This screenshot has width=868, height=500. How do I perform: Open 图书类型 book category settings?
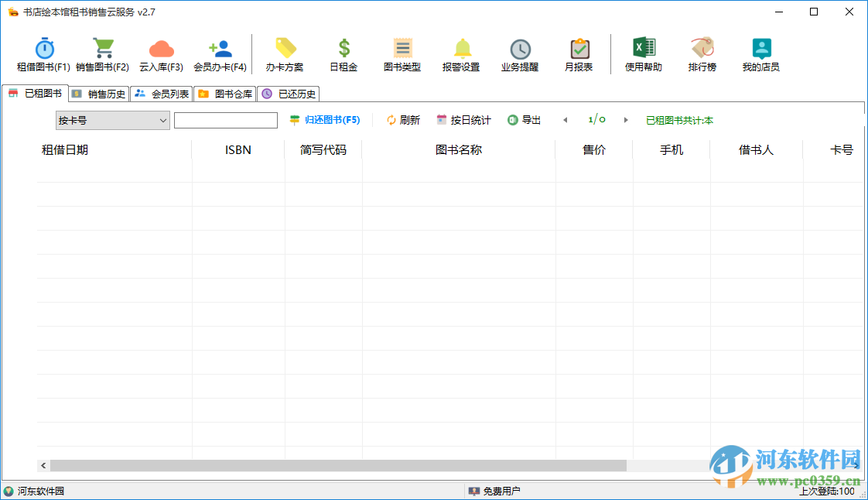[402, 53]
